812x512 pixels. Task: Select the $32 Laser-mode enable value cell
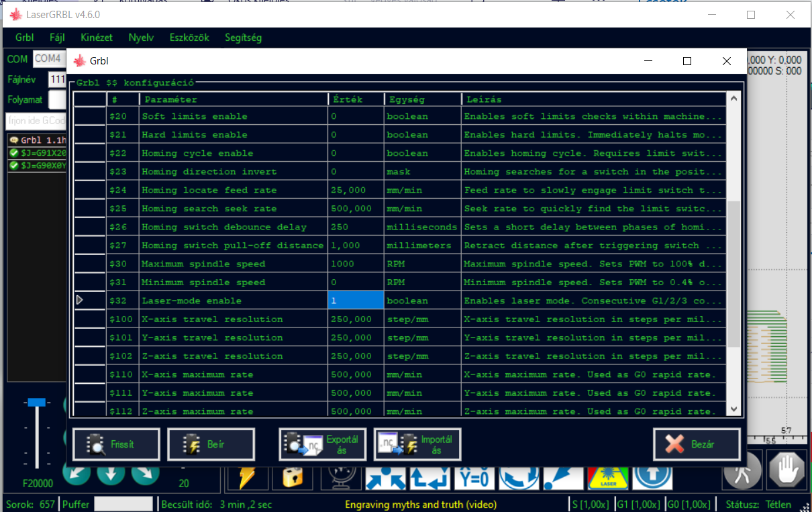[356, 301]
